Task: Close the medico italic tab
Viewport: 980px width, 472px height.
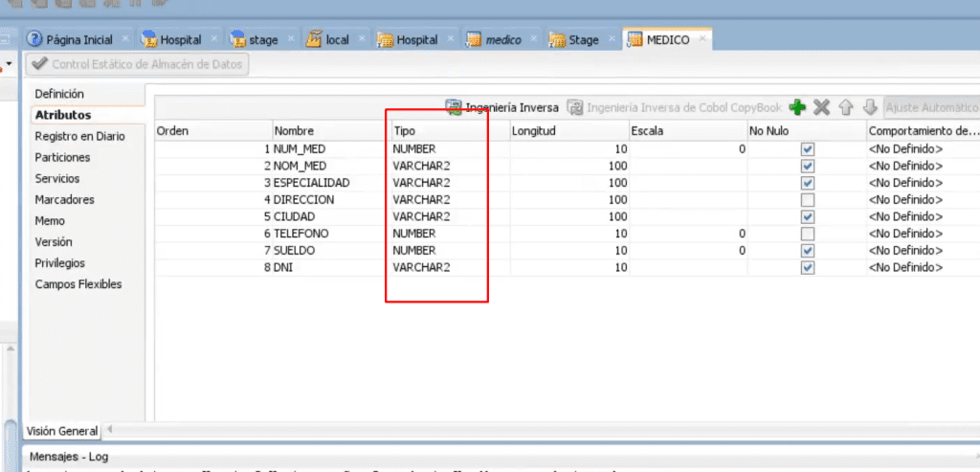Action: coord(534,39)
